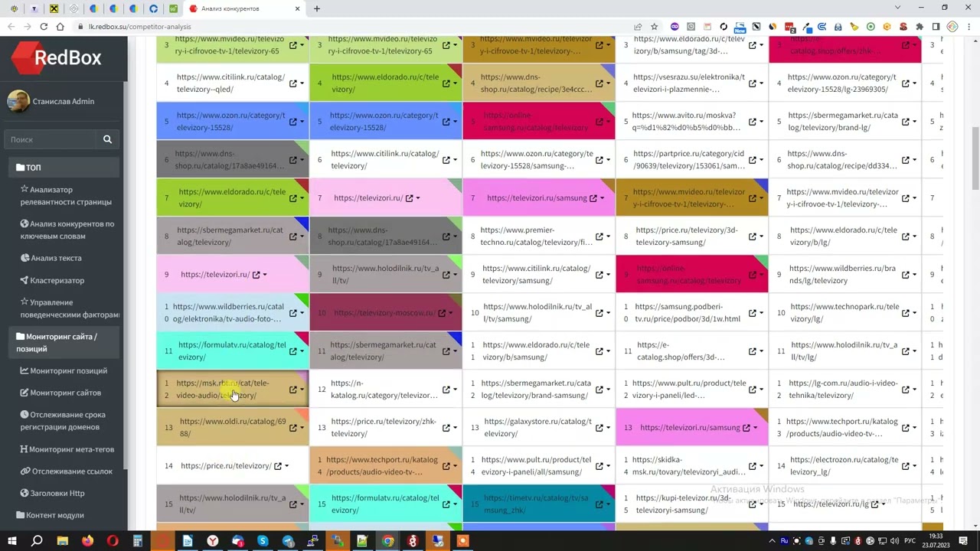The width and height of the screenshot is (980, 551).
Task: Open external link icon for oldi.ru/catalog cell
Action: [293, 428]
